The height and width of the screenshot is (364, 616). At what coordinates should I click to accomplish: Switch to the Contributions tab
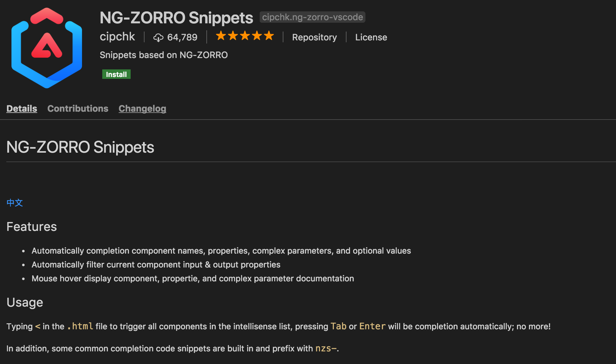[78, 109]
